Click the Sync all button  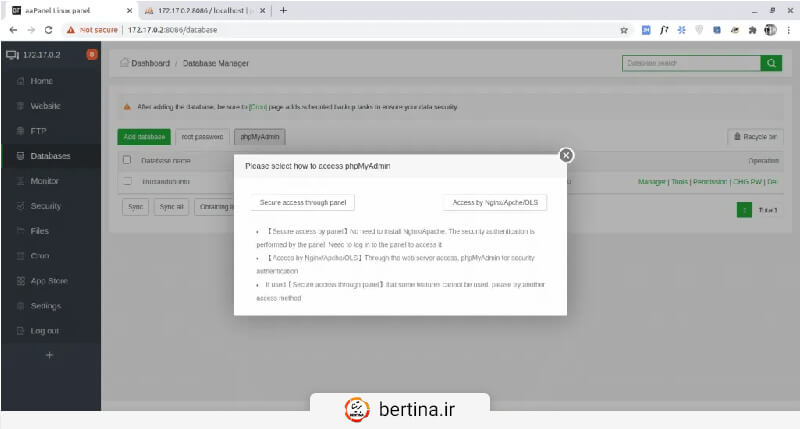coord(171,207)
